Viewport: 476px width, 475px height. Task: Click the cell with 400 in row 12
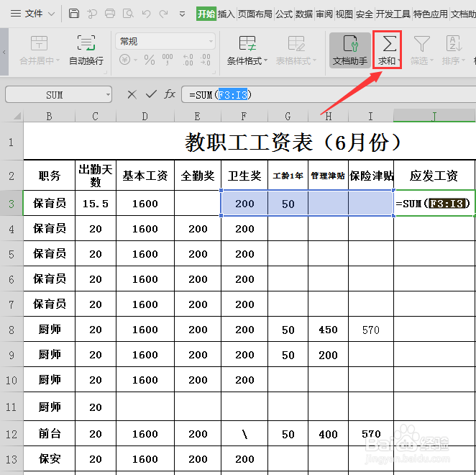[328, 434]
